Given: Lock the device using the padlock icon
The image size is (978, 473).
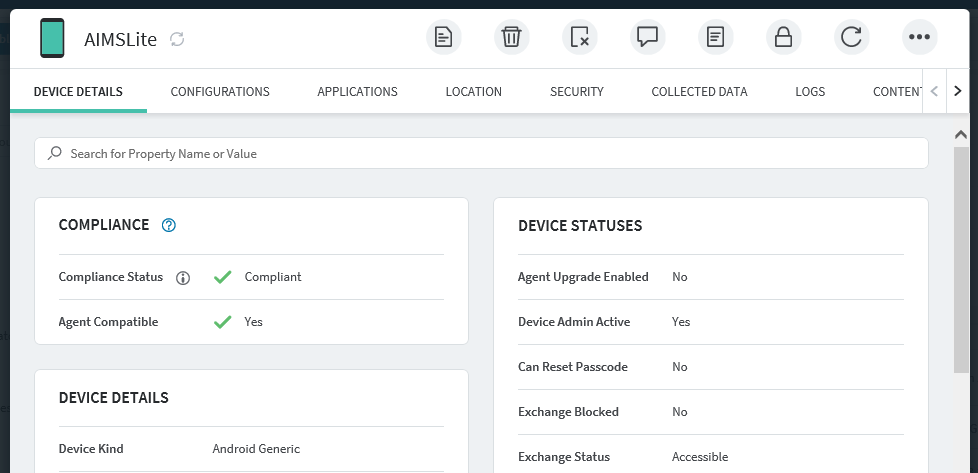Looking at the screenshot, I should 783,38.
